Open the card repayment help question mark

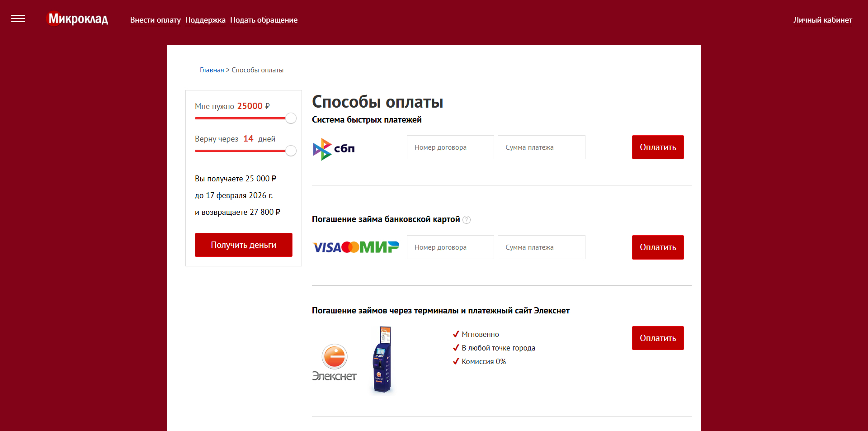(x=467, y=220)
